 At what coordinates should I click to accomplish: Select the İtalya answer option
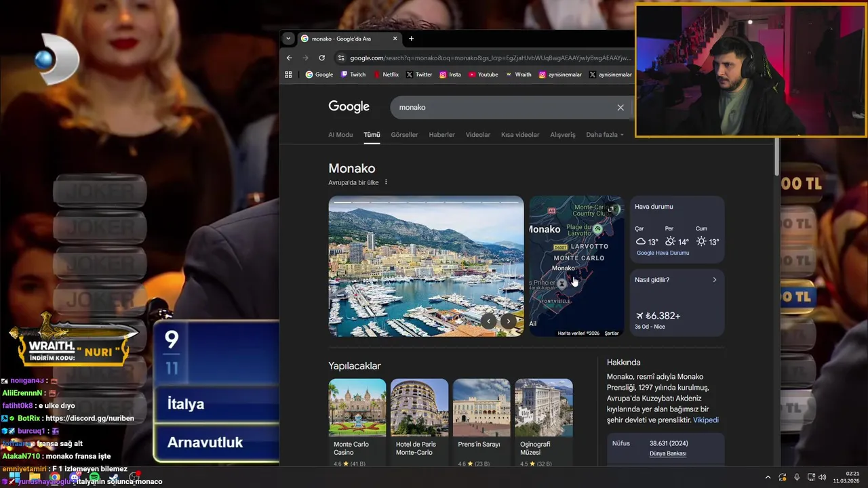216,404
